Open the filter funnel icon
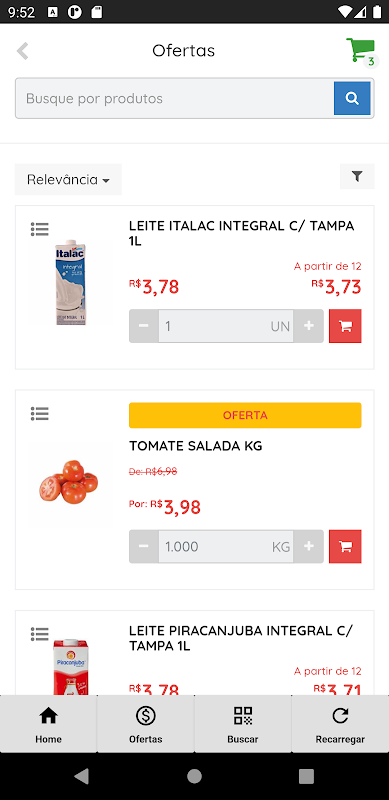Image resolution: width=389 pixels, height=800 pixels. (x=357, y=177)
